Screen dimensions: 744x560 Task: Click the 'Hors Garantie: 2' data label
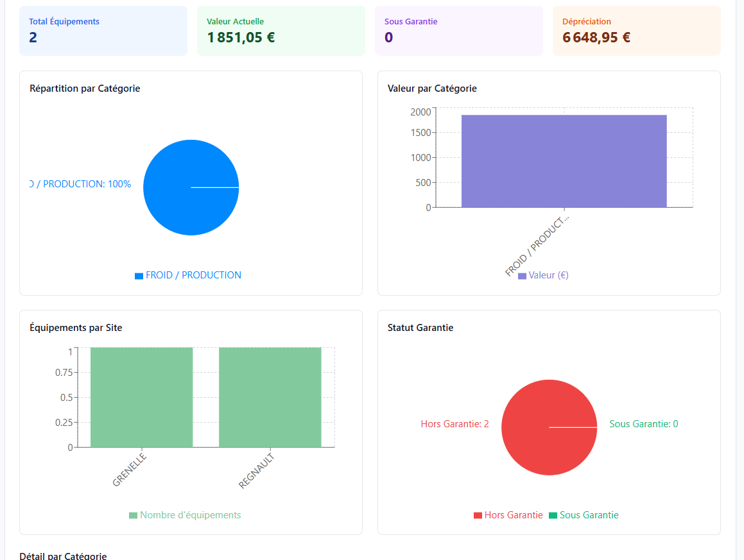click(454, 424)
